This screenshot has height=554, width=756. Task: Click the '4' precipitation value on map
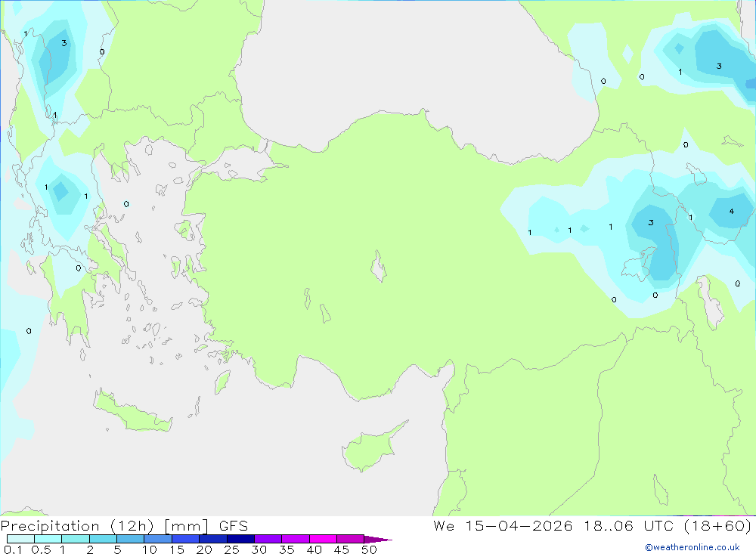point(731,211)
